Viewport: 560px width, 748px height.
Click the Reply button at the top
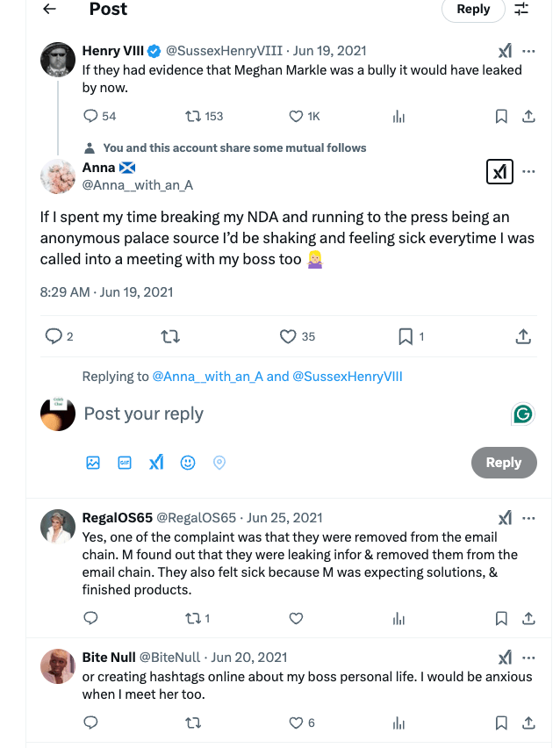473,10
